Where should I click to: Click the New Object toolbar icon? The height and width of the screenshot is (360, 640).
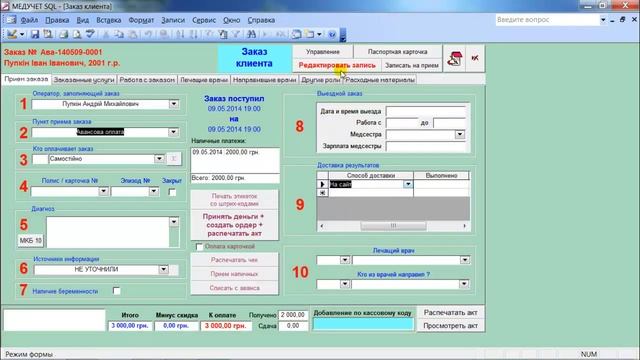[x=310, y=34]
